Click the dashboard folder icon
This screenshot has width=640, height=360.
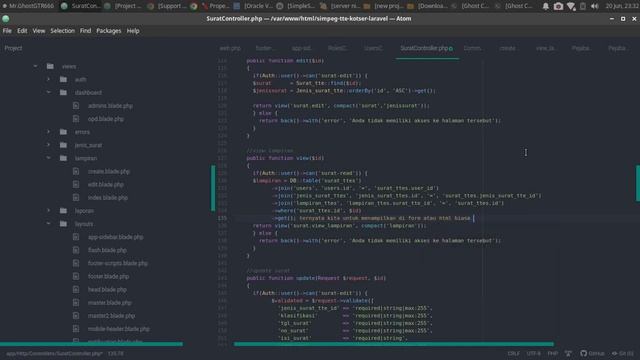pyautogui.click(x=63, y=92)
